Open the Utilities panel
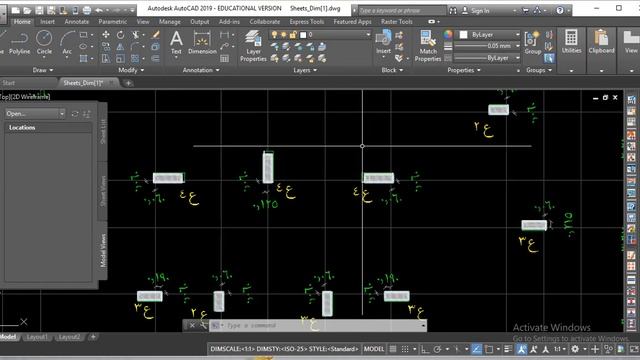Image resolution: width=640 pixels, height=360 pixels. [x=571, y=42]
